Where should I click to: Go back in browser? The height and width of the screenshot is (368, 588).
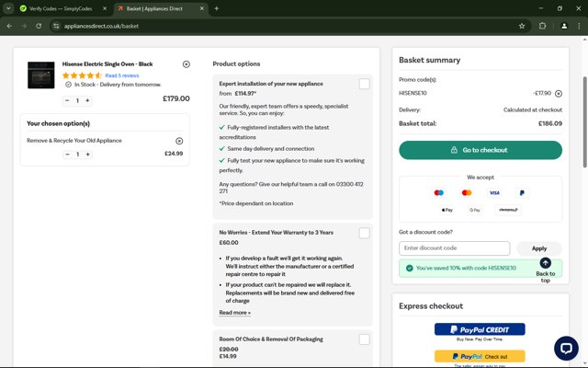pyautogui.click(x=9, y=26)
